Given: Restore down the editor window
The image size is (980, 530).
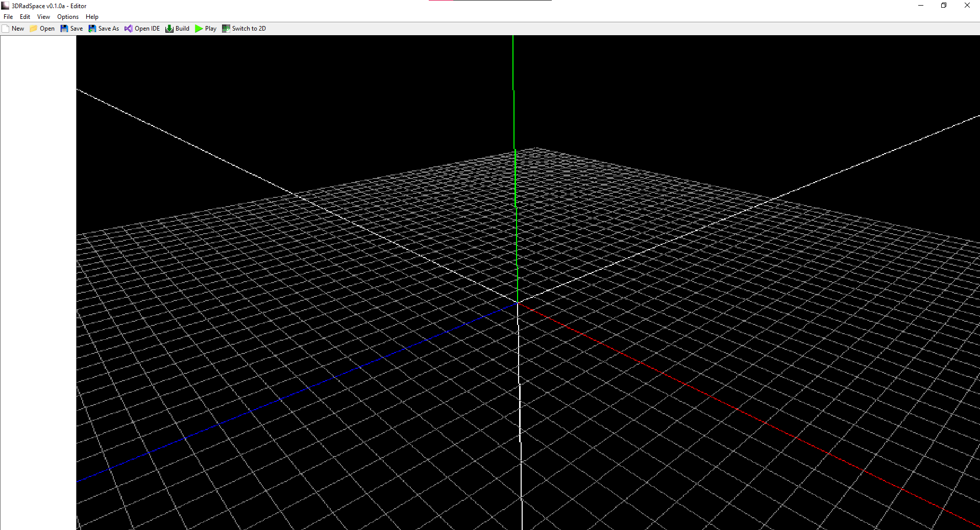Looking at the screenshot, I should click(944, 6).
